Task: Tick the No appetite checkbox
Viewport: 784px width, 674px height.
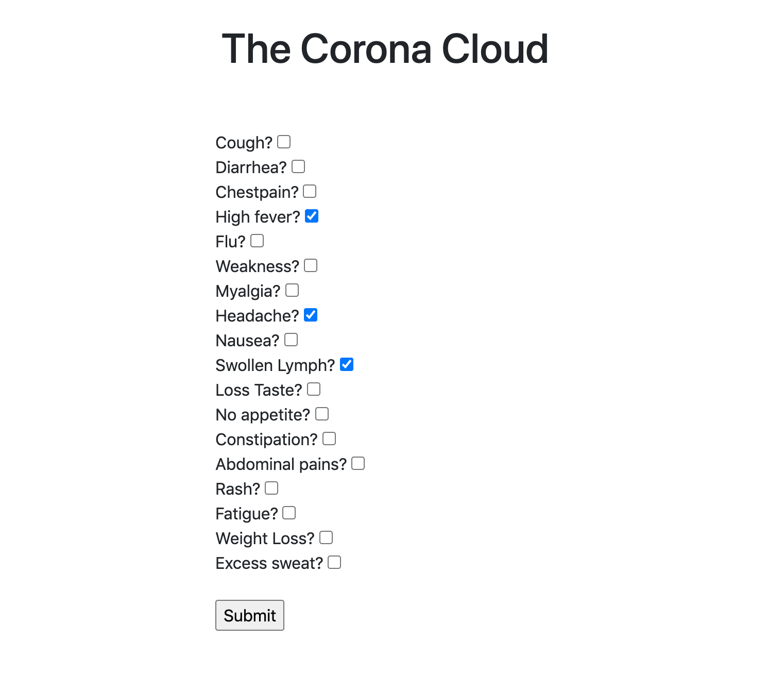Action: click(322, 414)
